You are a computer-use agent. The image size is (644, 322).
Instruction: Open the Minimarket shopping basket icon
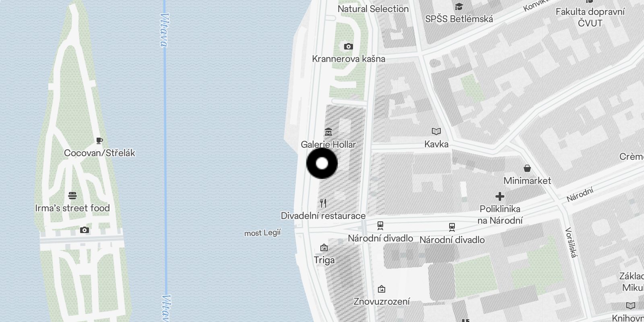pyautogui.click(x=527, y=168)
